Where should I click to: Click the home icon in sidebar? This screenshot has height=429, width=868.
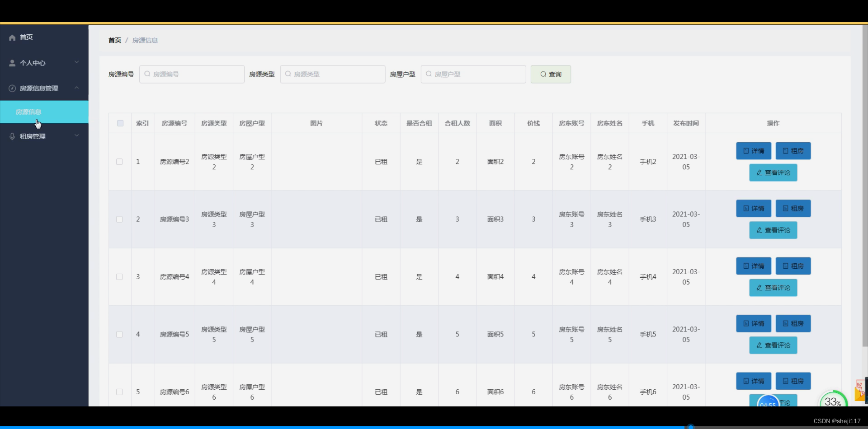[12, 37]
